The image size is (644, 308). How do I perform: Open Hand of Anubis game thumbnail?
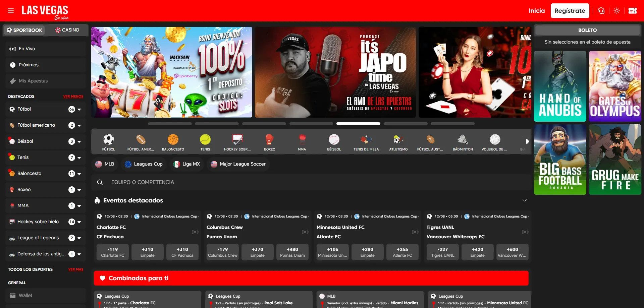click(560, 86)
